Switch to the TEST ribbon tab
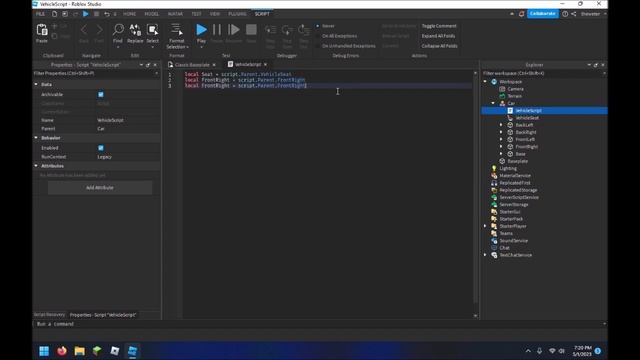 coord(196,14)
